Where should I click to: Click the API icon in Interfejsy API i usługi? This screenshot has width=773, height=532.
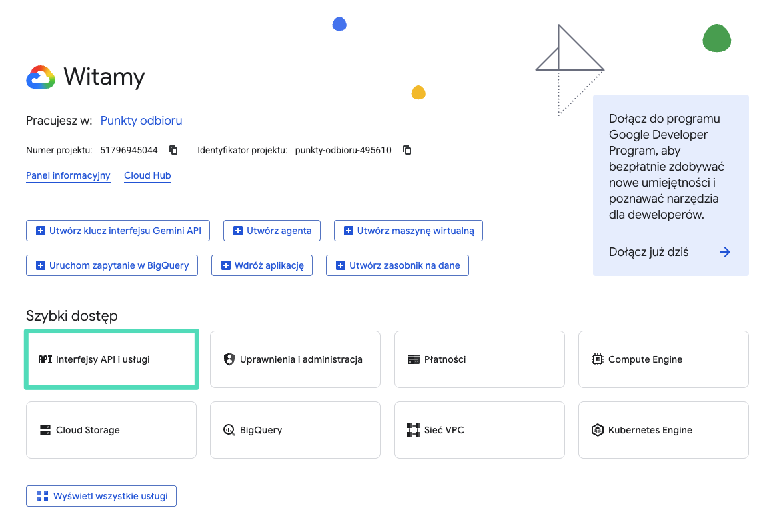tap(45, 359)
